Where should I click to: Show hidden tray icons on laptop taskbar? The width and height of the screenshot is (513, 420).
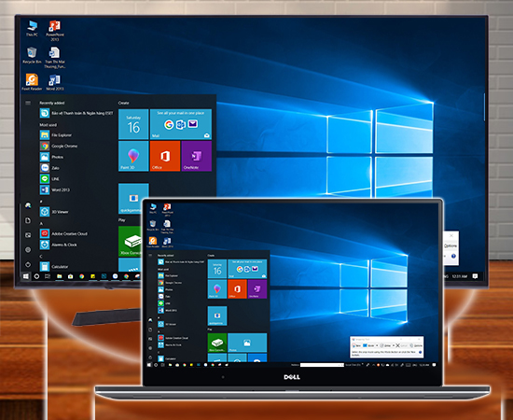tap(373, 365)
